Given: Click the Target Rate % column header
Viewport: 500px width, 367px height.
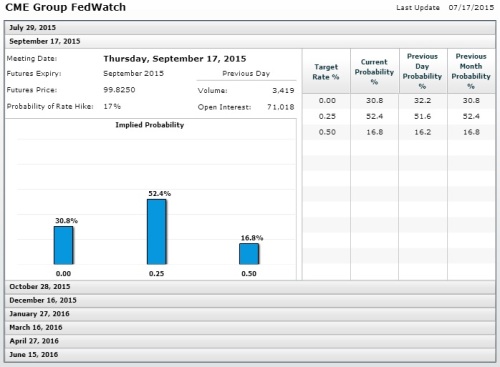Looking at the screenshot, I should tap(326, 71).
